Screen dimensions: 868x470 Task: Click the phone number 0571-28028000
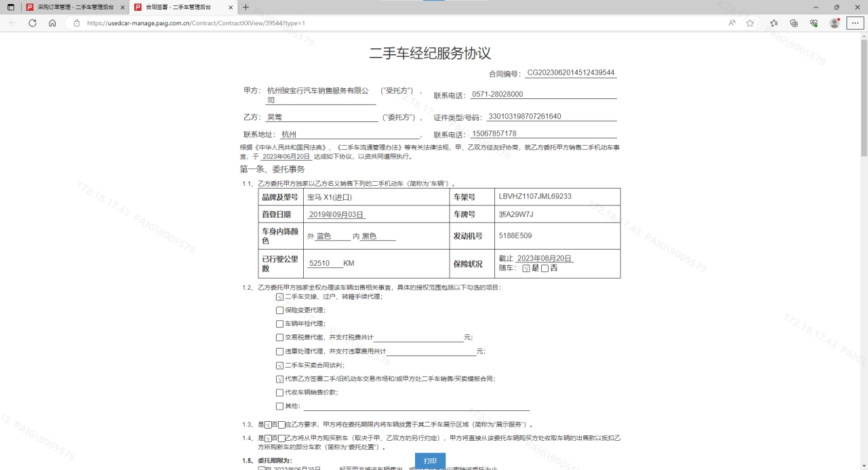coord(497,94)
